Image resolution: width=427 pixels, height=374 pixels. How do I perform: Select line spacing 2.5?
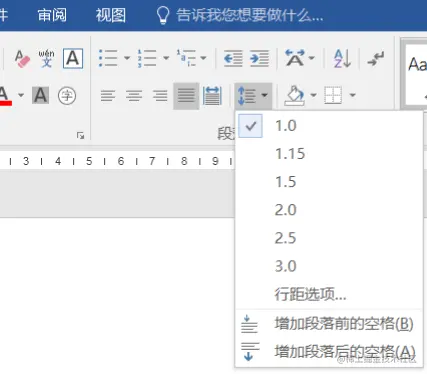coord(329,238)
